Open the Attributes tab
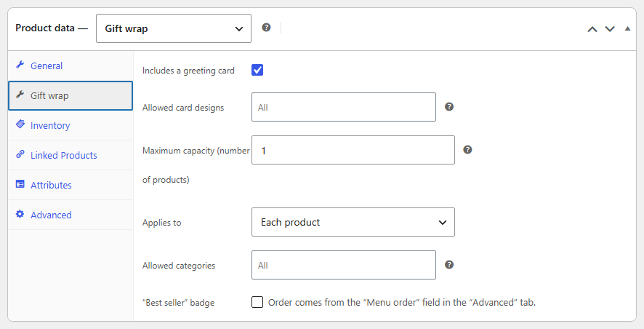 click(71, 185)
